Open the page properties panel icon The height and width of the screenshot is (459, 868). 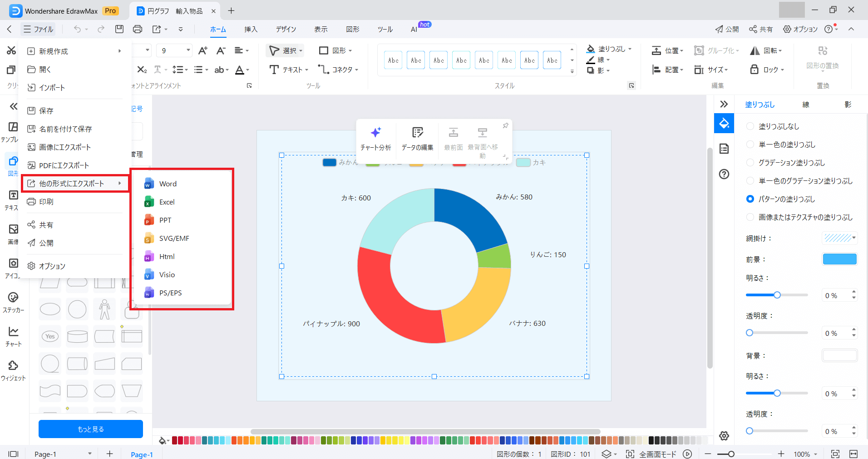click(724, 149)
